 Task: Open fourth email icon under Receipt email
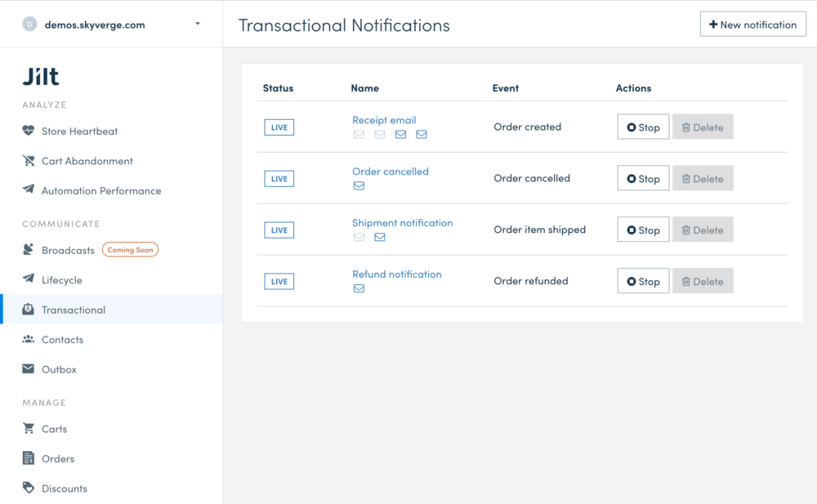pyautogui.click(x=422, y=135)
